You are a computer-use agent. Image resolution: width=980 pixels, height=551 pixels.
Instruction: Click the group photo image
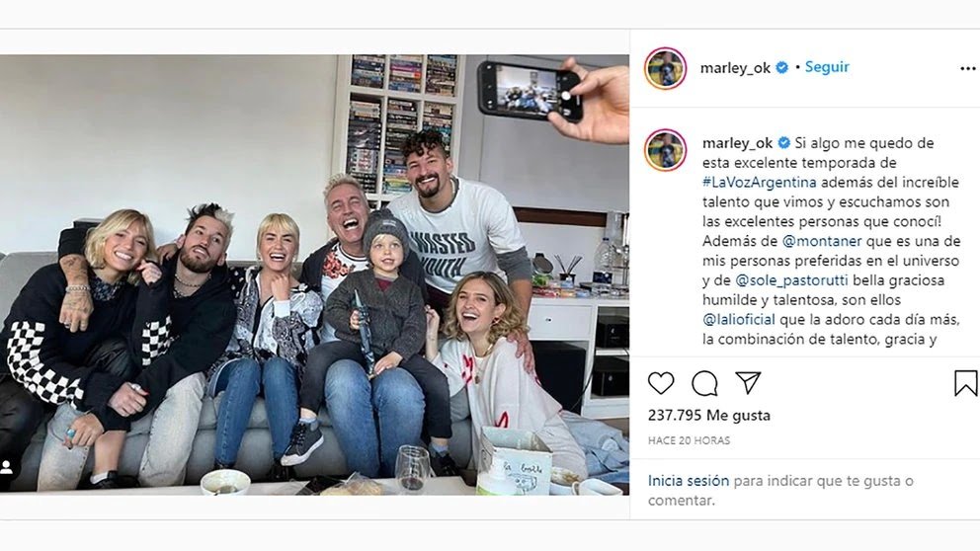tap(314, 275)
